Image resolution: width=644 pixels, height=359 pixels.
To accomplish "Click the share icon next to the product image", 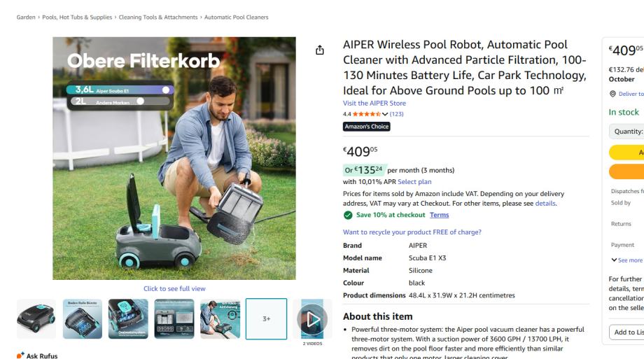I will coord(320,50).
